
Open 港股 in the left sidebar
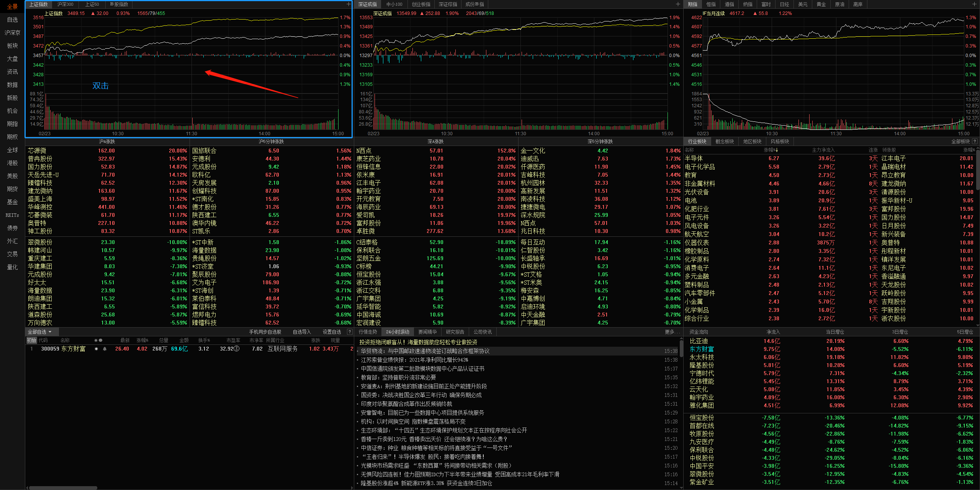click(12, 163)
